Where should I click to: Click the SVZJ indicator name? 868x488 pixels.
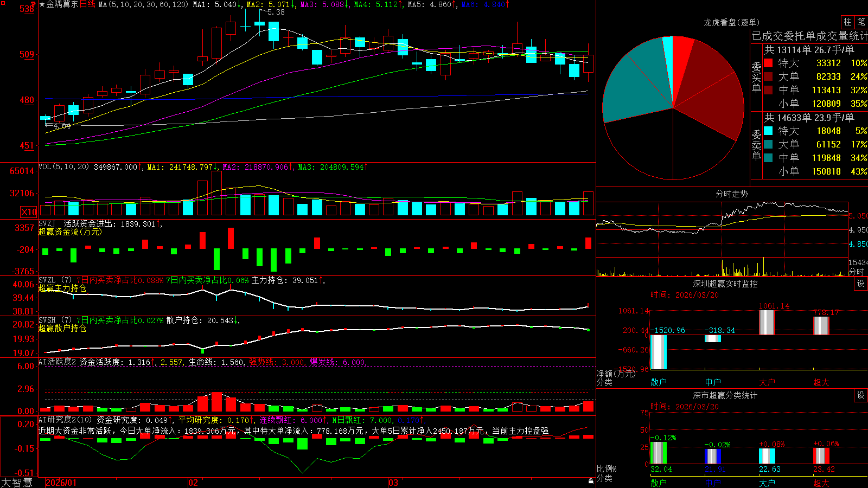coord(47,223)
